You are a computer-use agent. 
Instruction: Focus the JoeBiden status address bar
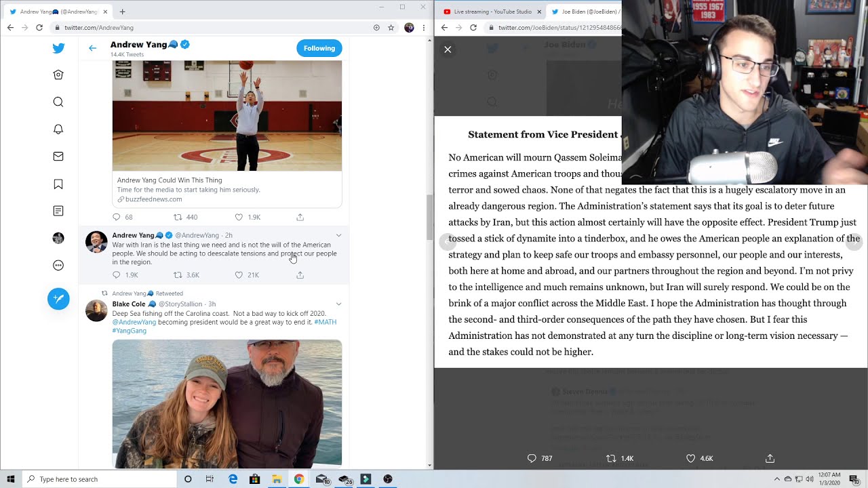point(555,28)
